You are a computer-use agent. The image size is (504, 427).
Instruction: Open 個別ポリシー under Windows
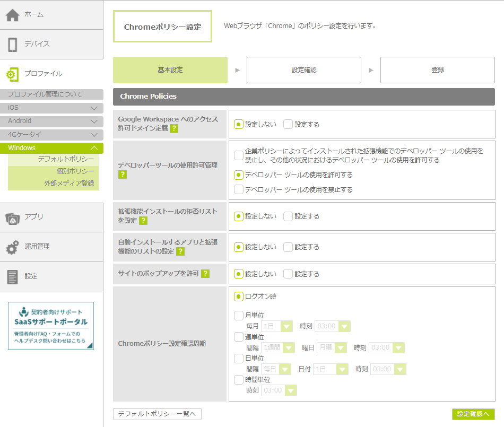[75, 171]
